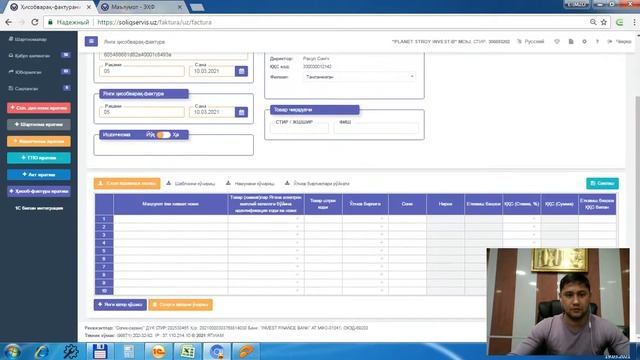Viewport: 640px width, 360px height.
Task: Toggle the hamburger sidebar menu button
Action: pyautogui.click(x=91, y=41)
